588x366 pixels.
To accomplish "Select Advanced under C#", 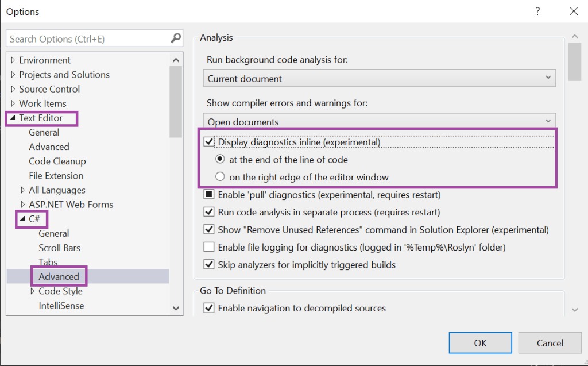I will 59,277.
